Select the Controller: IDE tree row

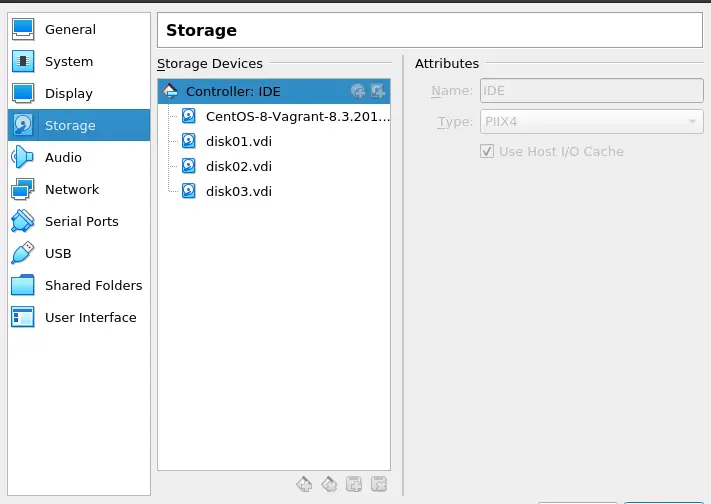[274, 91]
